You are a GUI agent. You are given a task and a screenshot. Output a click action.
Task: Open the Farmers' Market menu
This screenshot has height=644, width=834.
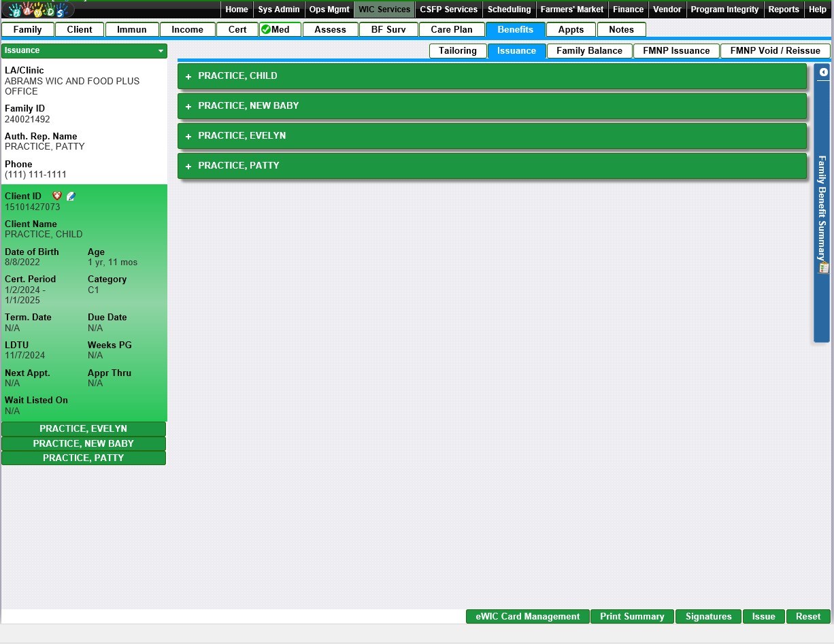click(x=571, y=10)
